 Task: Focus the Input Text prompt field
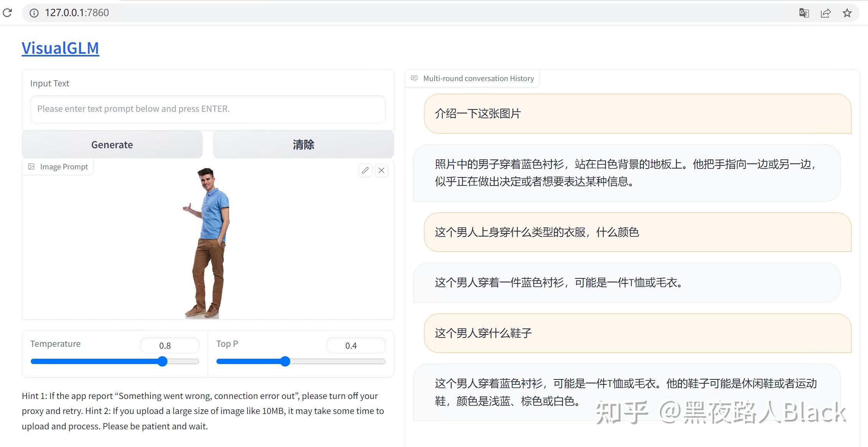(208, 109)
